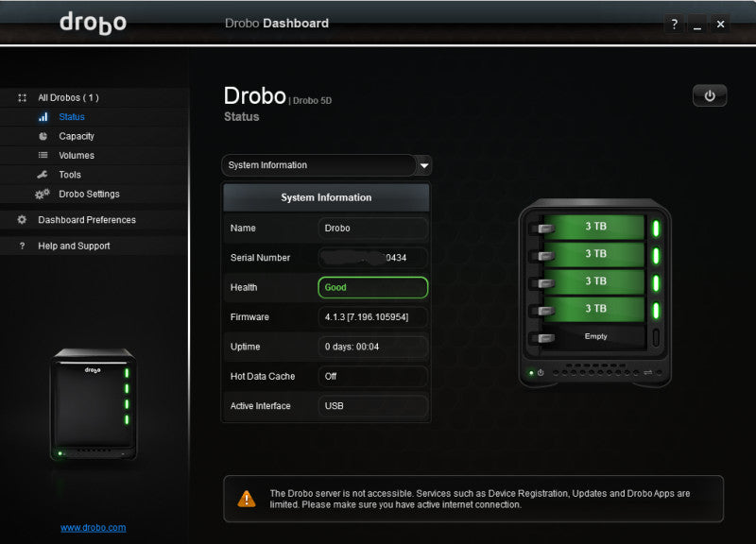Click the Tools wrench icon

43,175
